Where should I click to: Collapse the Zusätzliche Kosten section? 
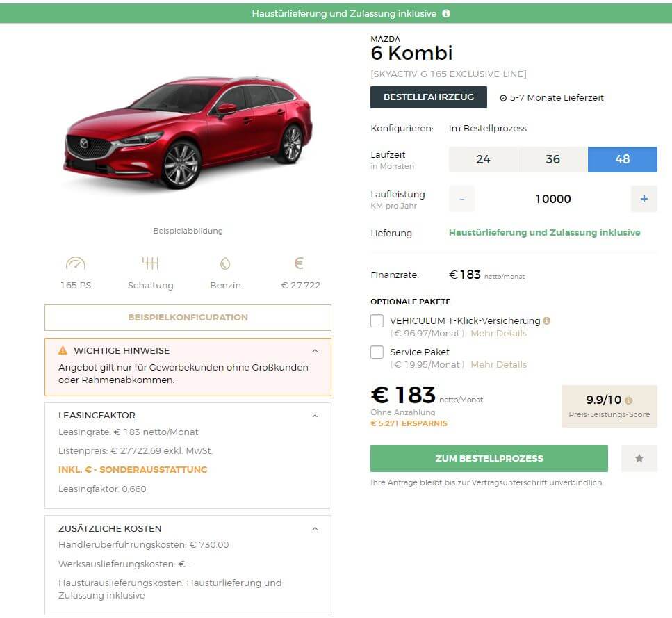click(x=315, y=529)
